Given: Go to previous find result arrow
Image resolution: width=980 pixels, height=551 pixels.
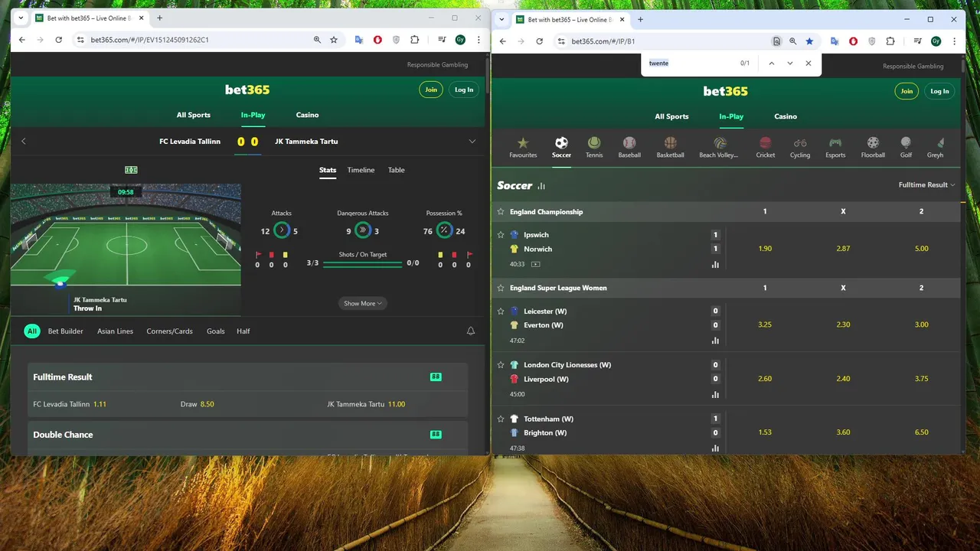Looking at the screenshot, I should tap(772, 63).
